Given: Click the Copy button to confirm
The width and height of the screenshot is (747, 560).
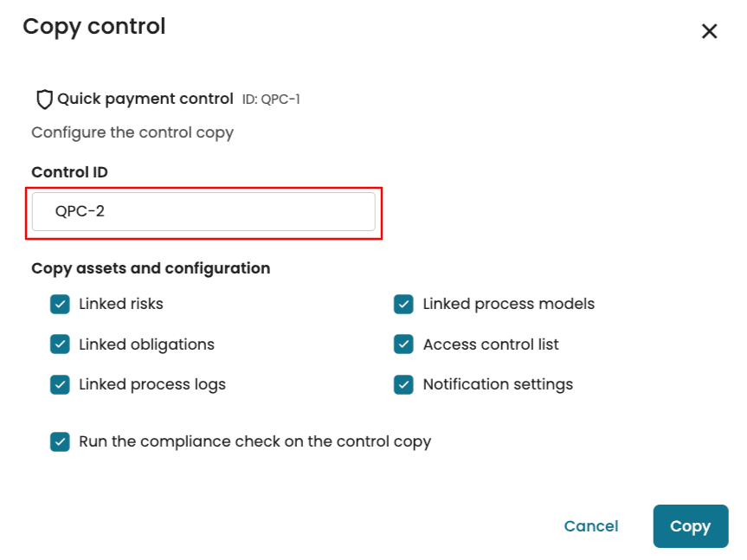Looking at the screenshot, I should click(x=690, y=526).
